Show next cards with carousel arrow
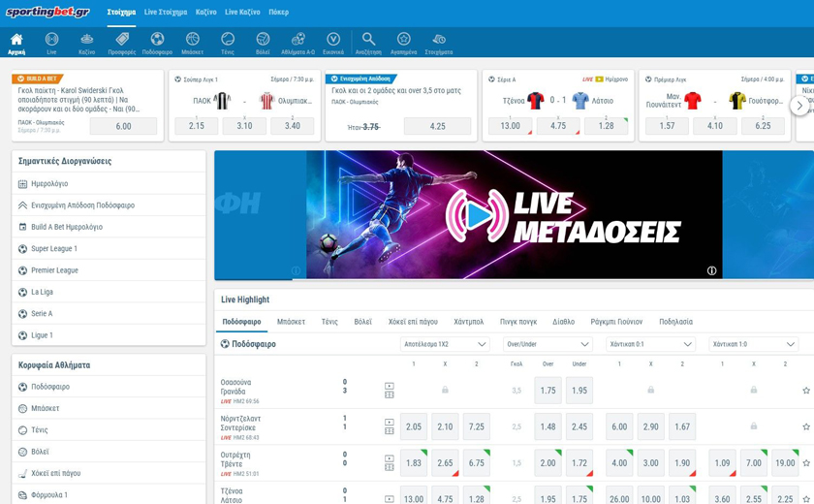Screen dimensions: 814x504 [x=799, y=106]
